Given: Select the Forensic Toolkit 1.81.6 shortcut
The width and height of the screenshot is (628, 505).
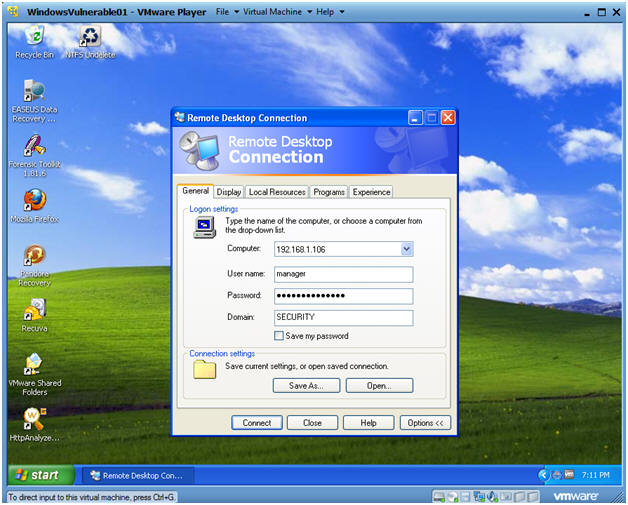Looking at the screenshot, I should coord(34,156).
